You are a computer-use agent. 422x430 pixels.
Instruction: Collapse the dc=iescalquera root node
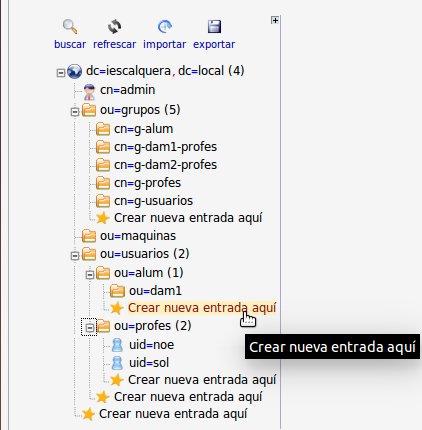(x=61, y=73)
